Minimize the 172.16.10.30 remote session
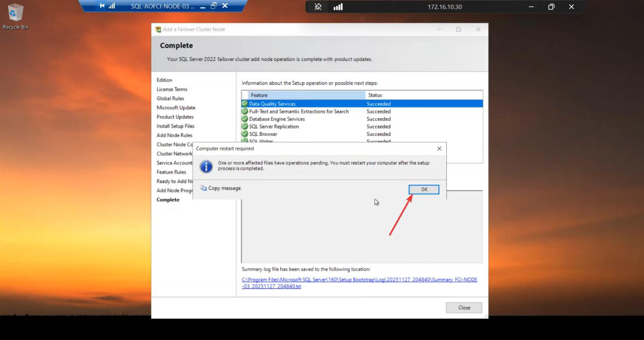 (531, 7)
